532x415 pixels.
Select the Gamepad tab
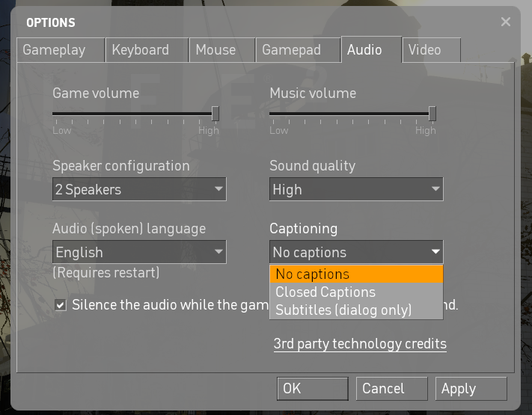291,50
